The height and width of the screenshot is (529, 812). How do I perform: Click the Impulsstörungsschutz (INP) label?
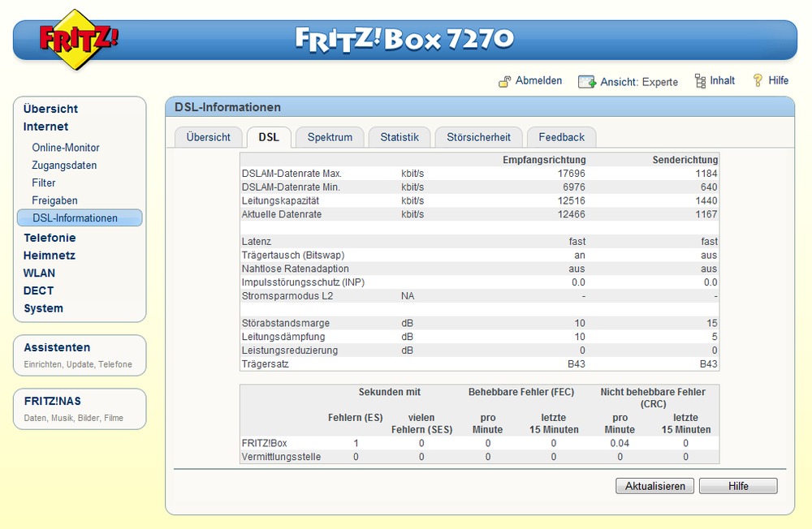point(304,282)
